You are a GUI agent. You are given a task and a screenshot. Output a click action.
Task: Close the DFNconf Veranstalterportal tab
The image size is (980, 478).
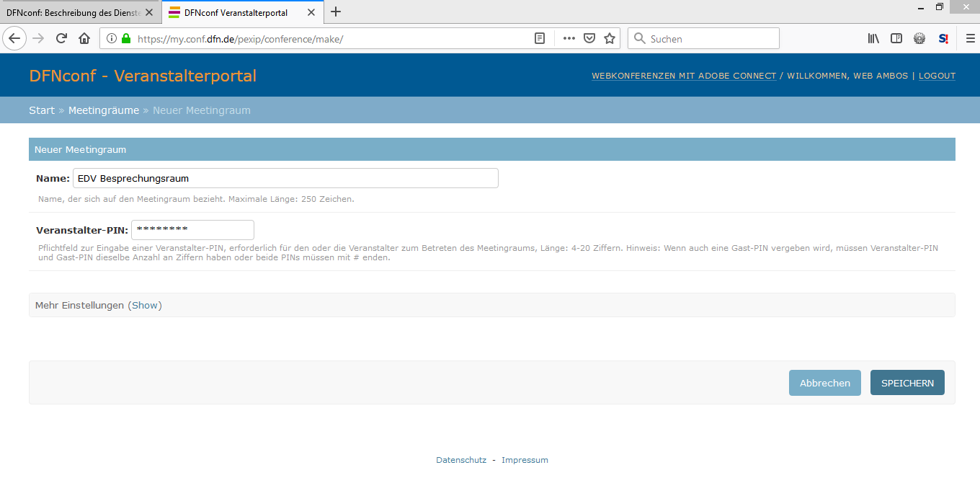click(x=311, y=12)
